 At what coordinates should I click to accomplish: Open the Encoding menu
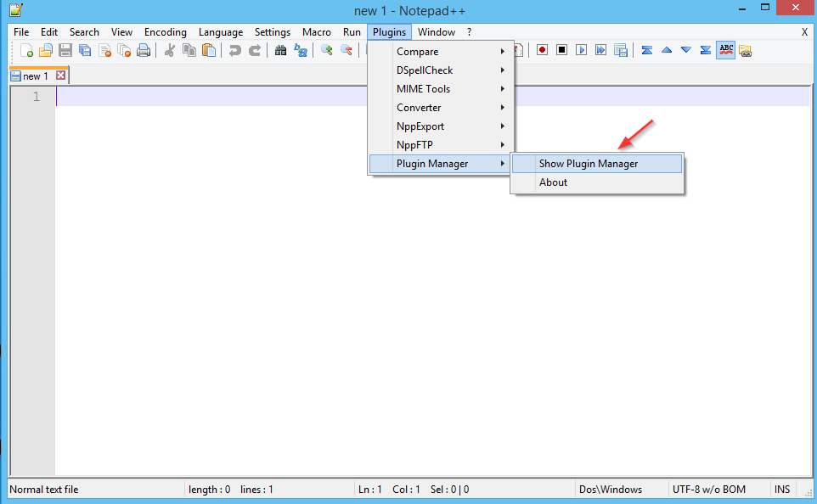165,32
